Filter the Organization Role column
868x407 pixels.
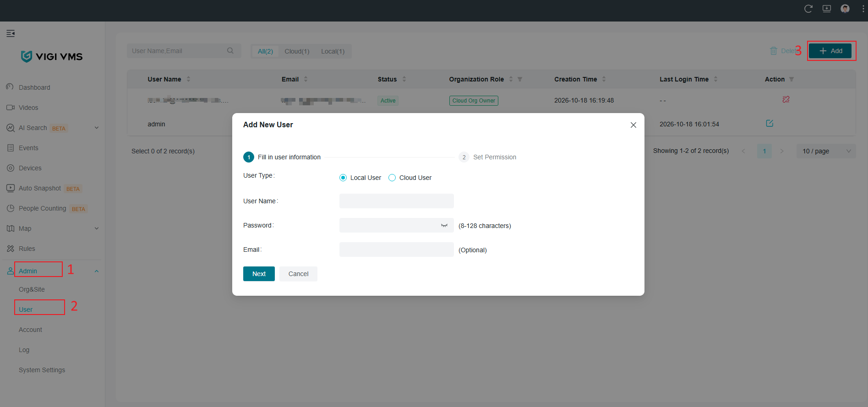pyautogui.click(x=520, y=79)
